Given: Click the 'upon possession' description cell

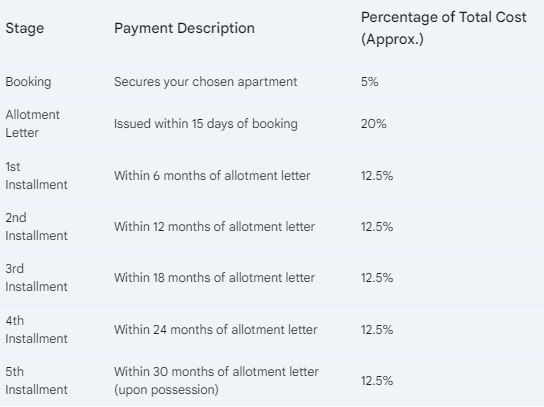Looking at the screenshot, I should tap(216, 381).
